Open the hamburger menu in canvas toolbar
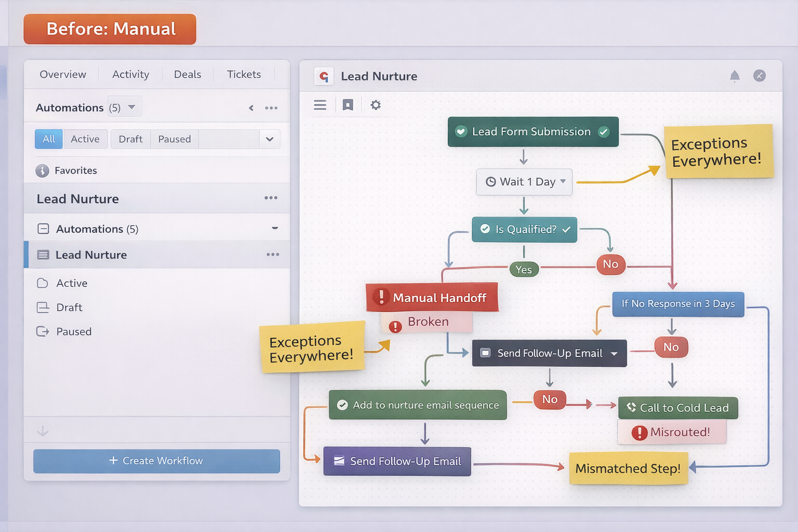The width and height of the screenshot is (798, 532). (x=320, y=105)
